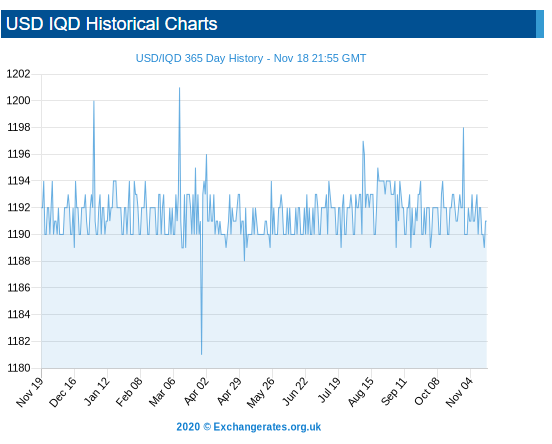This screenshot has height=444, width=552.
Task: Click the 1190 y-axis label
Action: (19, 234)
